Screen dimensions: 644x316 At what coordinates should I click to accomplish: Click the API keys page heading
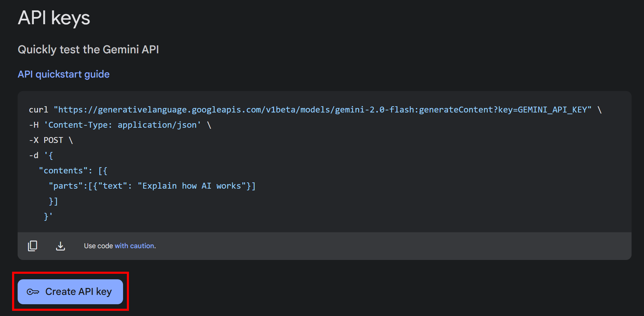pyautogui.click(x=54, y=18)
